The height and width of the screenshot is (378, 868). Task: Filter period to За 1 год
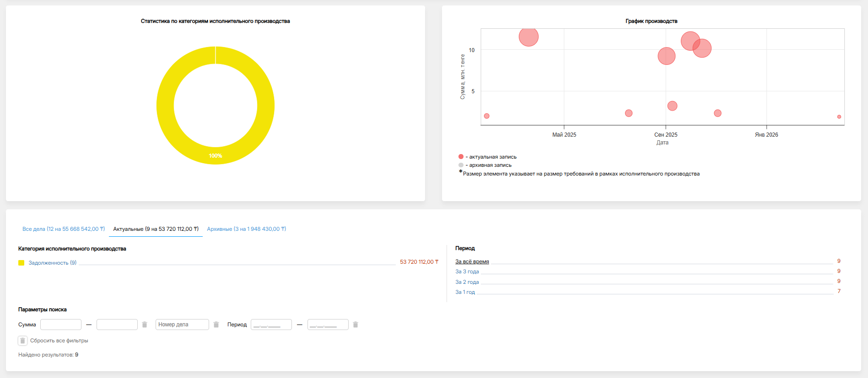pyautogui.click(x=465, y=292)
